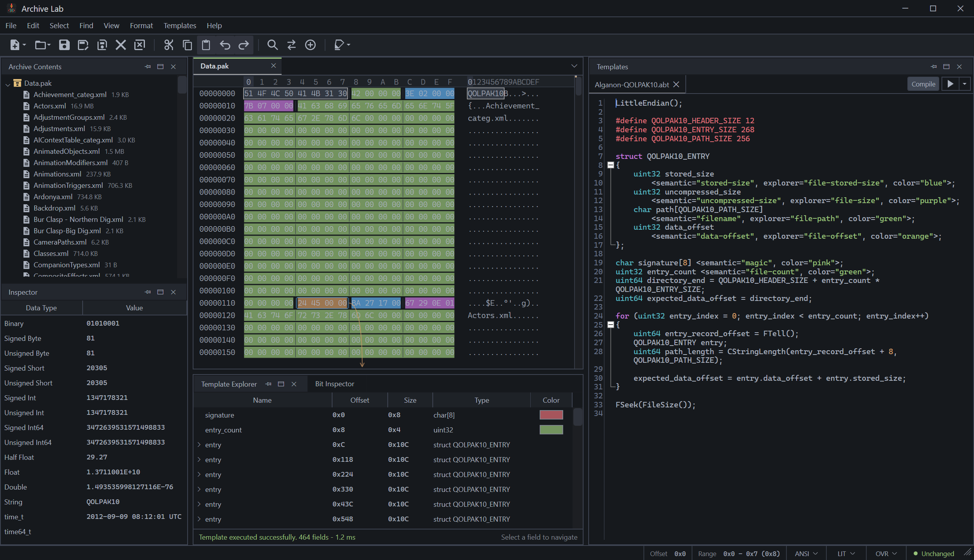Screen dimensions: 974x560
Task: Collapse the Data.pak tree node
Action: pyautogui.click(x=8, y=84)
